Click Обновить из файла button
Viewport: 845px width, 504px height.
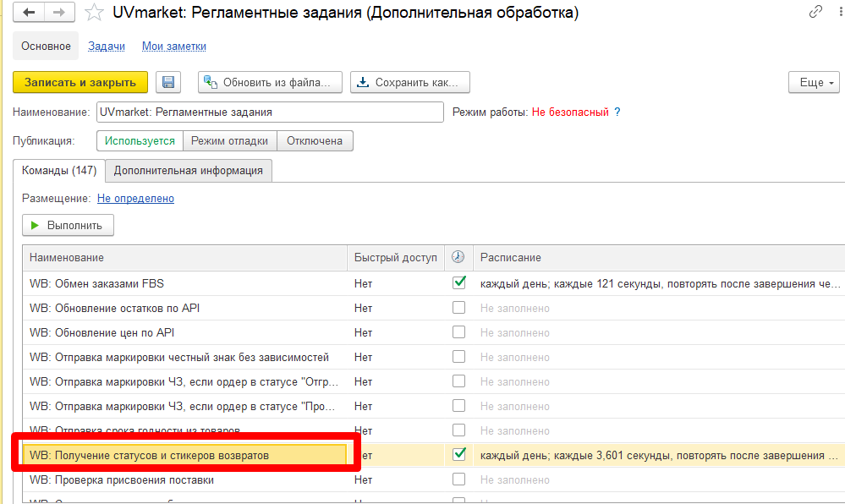[270, 82]
